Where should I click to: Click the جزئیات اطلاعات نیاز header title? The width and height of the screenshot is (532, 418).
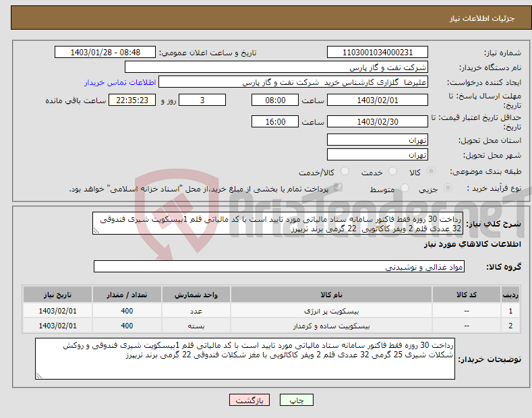[x=482, y=18]
